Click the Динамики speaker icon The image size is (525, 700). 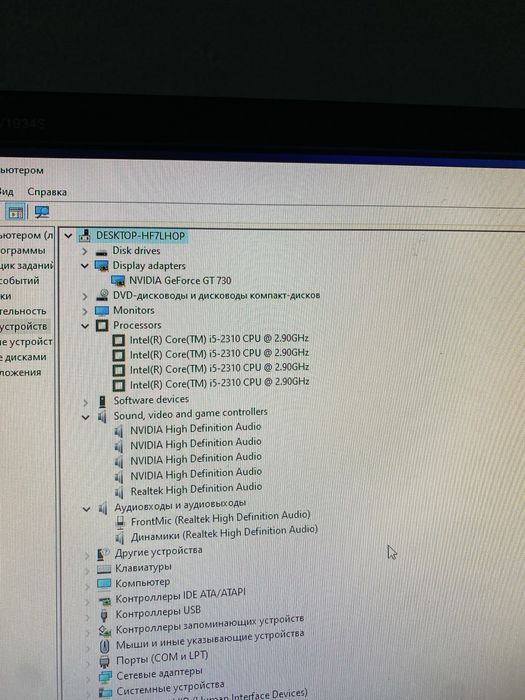(x=120, y=538)
